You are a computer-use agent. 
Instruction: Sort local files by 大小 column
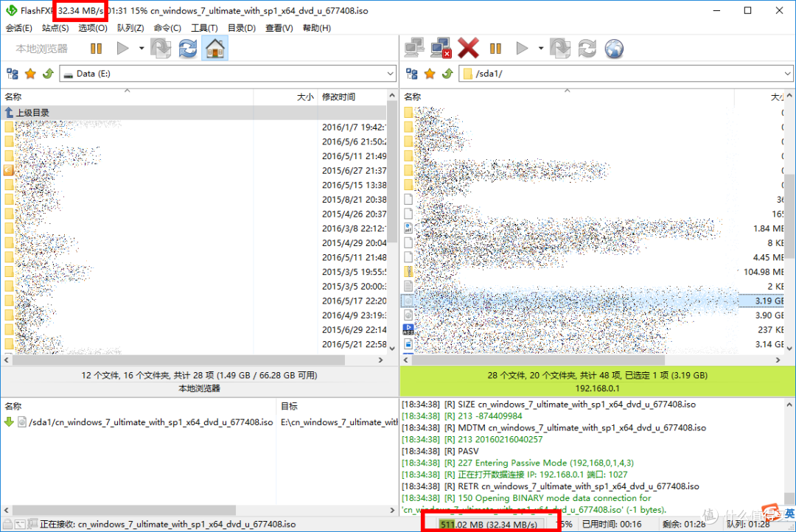(284, 97)
